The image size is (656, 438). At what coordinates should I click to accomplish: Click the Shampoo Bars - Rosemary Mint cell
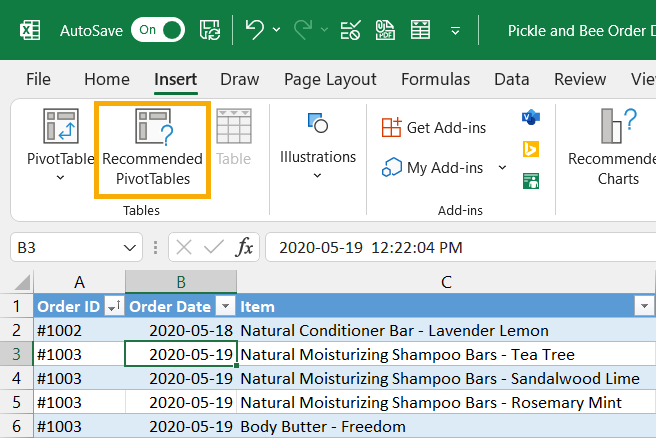(446, 402)
